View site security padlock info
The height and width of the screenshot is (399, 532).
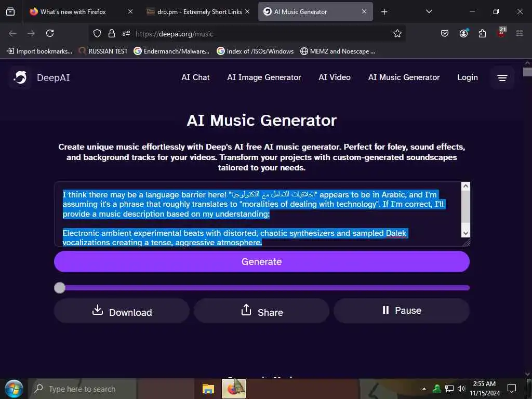[x=111, y=33]
